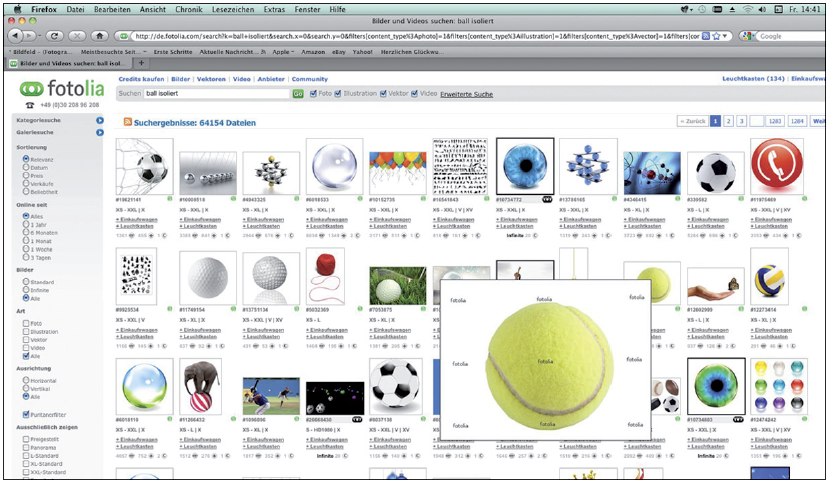Bookmark the page with the star icon
Viewport: 835px width, 484px height.
(x=716, y=36)
